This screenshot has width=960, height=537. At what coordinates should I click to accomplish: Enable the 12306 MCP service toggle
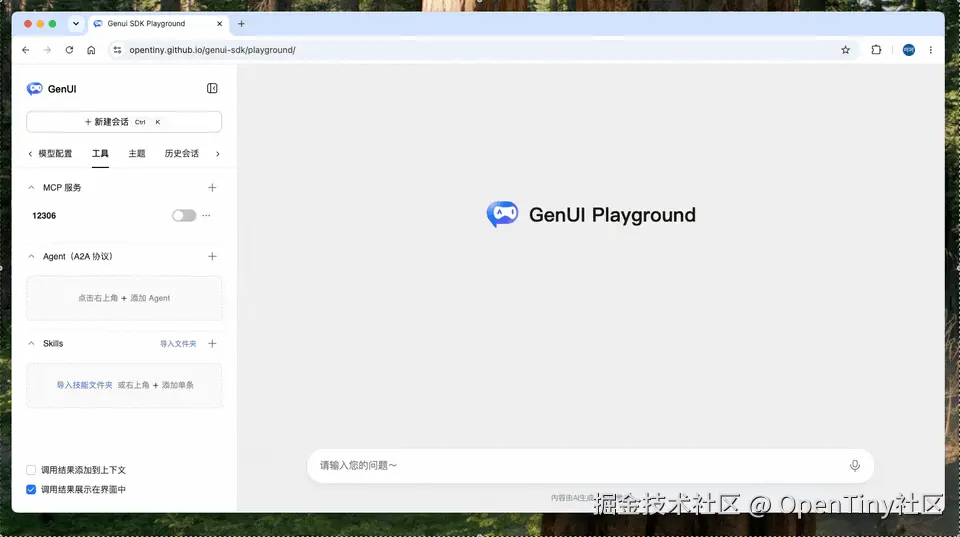coord(184,216)
